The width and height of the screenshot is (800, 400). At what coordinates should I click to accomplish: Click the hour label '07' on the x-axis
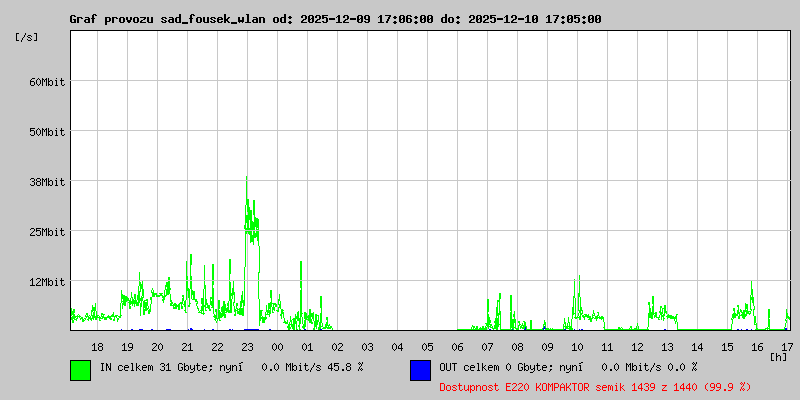pyautogui.click(x=487, y=347)
